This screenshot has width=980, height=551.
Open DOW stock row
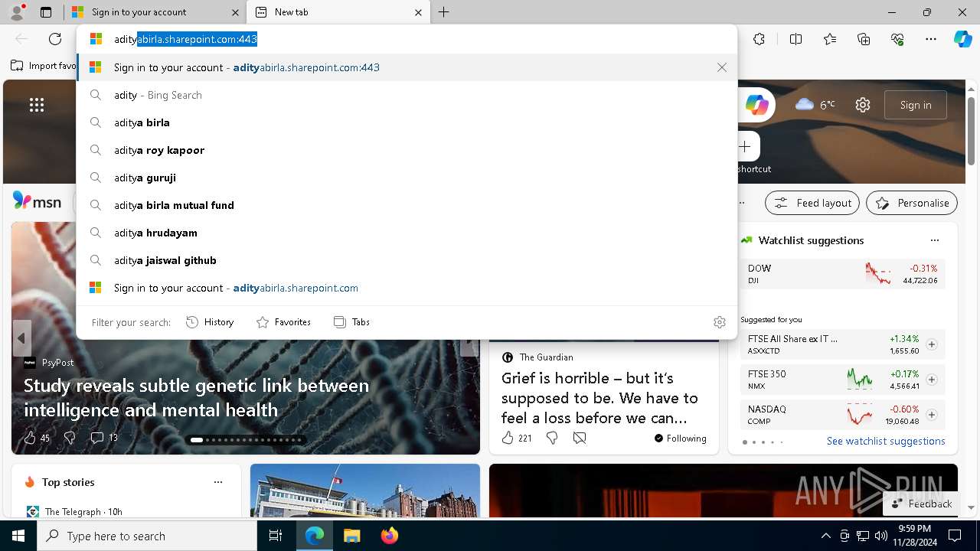[x=842, y=274]
